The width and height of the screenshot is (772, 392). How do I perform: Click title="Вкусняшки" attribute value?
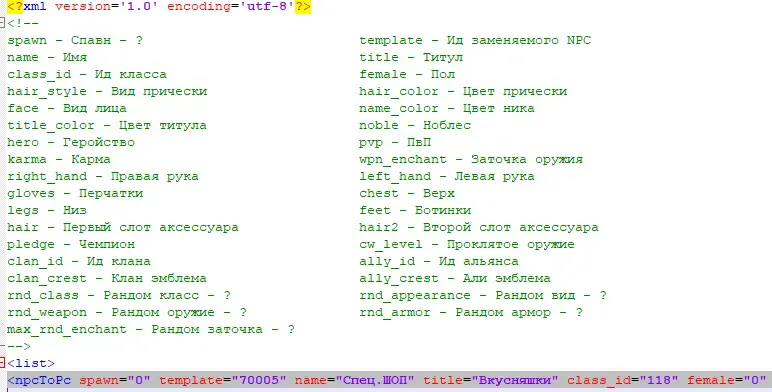pos(490,381)
